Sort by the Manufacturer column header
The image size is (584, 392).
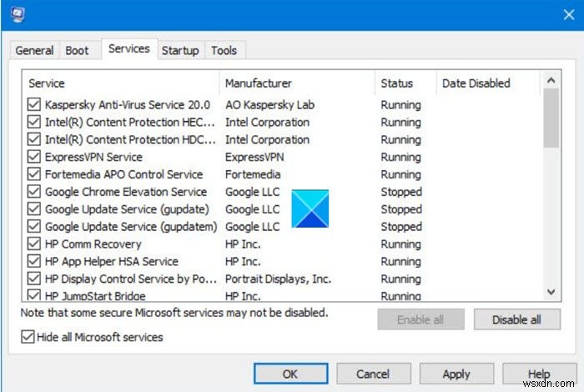click(297, 83)
